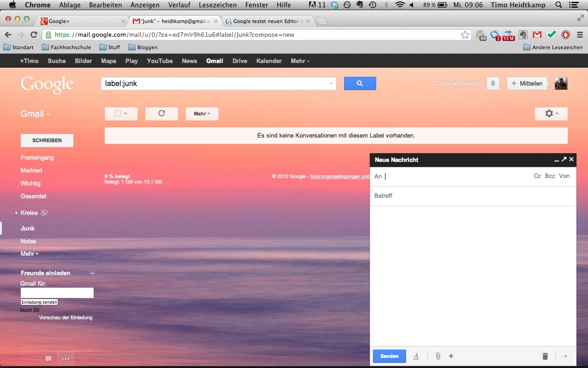Discard the draft with the trash icon
Image resolution: width=588 pixels, height=368 pixels.
pyautogui.click(x=545, y=356)
